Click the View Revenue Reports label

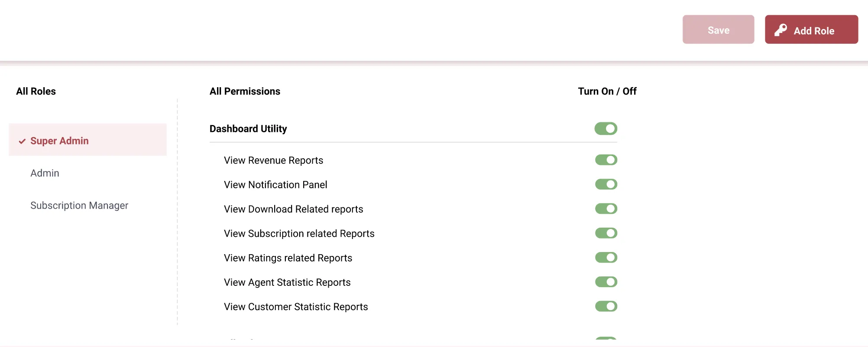pos(273,160)
